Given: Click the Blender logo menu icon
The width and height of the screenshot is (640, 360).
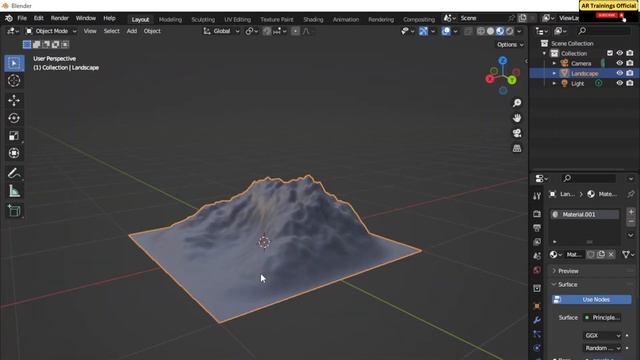Looking at the screenshot, I should click(9, 18).
